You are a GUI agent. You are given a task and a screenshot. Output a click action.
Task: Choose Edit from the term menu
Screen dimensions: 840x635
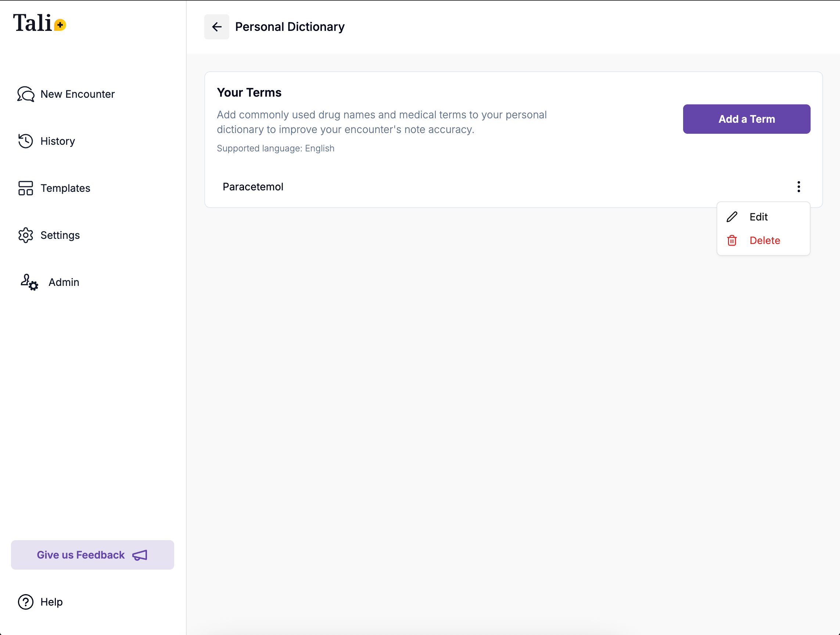tap(758, 217)
